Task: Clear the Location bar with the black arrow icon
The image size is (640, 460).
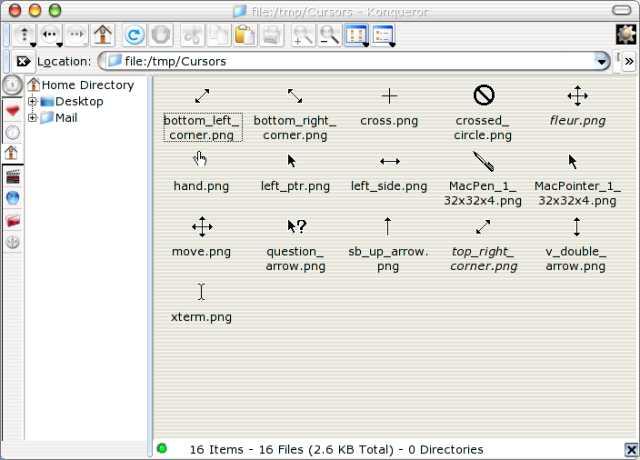Action: 23,61
